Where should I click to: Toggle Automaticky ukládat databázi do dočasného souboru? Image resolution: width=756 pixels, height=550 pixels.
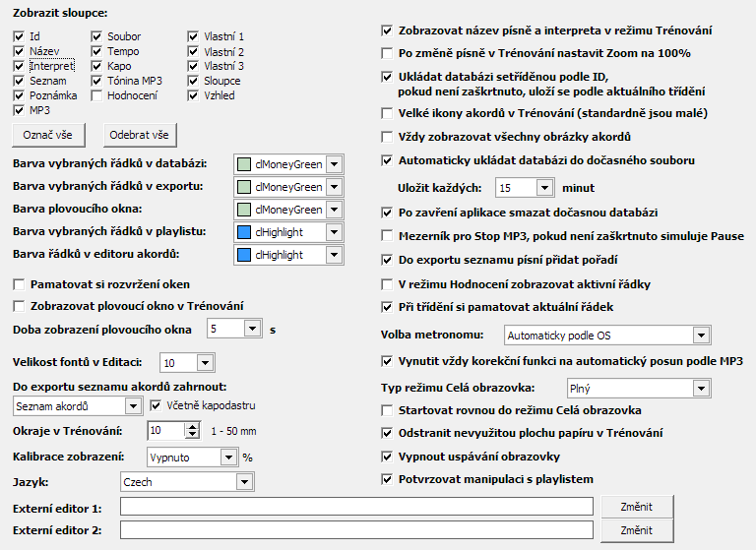[387, 160]
